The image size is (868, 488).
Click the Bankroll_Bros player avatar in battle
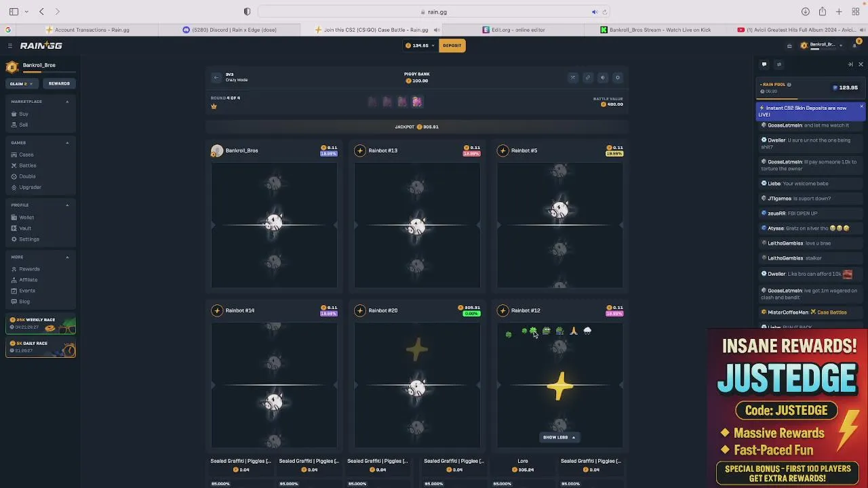(x=217, y=150)
